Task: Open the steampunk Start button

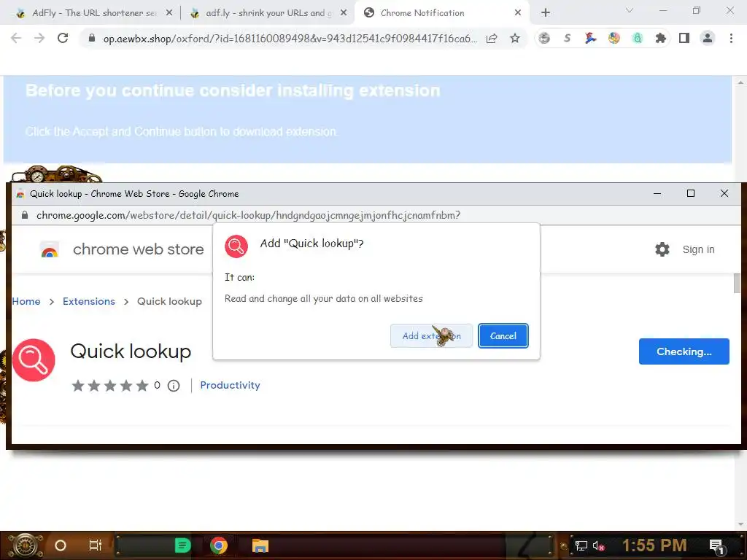Action: [25, 545]
